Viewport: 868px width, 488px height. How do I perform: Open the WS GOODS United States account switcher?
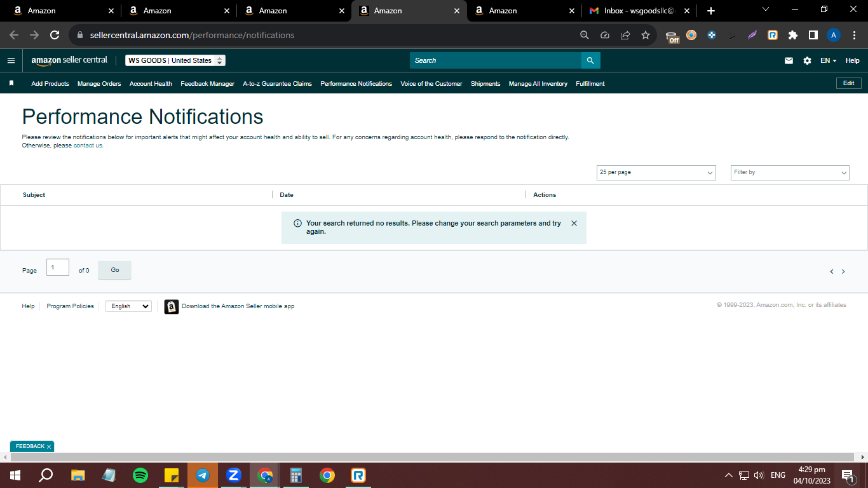tap(175, 60)
